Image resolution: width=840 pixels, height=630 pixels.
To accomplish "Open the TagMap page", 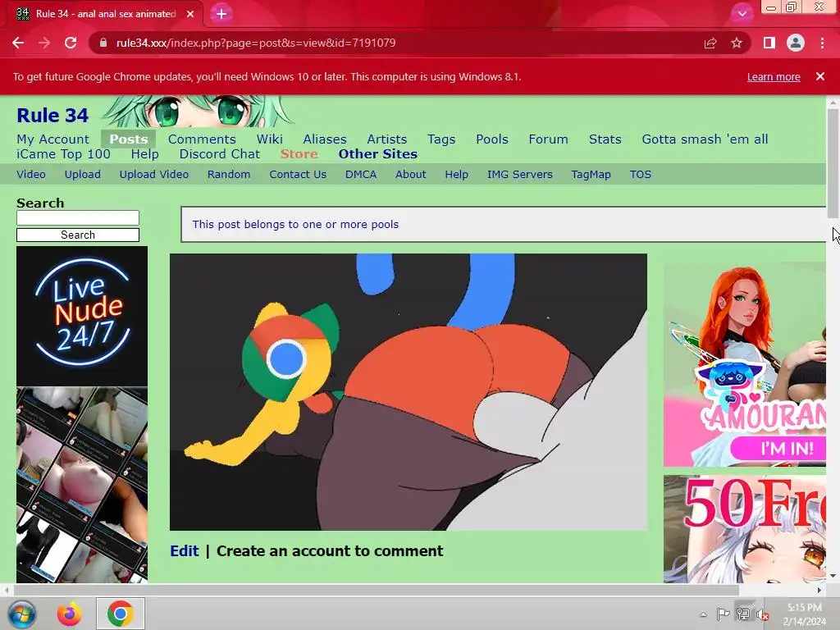I will (591, 175).
